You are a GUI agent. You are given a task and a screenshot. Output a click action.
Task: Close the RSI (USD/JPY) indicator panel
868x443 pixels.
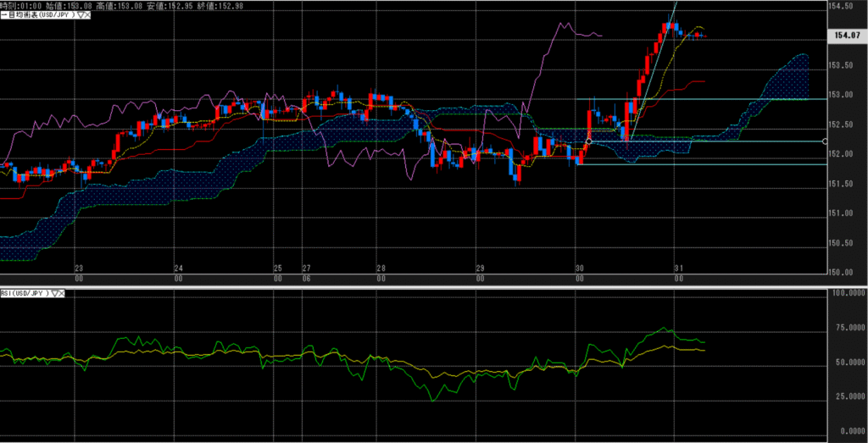pyautogui.click(x=64, y=294)
